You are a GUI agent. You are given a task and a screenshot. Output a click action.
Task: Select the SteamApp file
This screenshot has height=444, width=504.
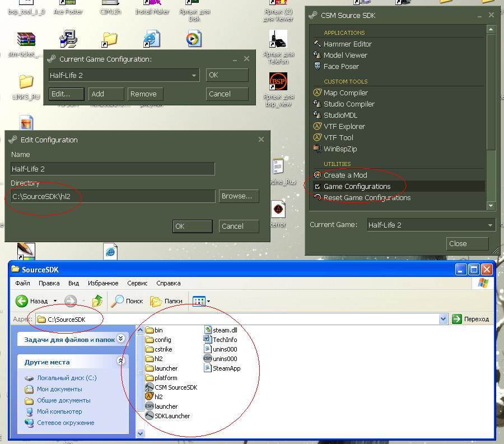pos(222,368)
